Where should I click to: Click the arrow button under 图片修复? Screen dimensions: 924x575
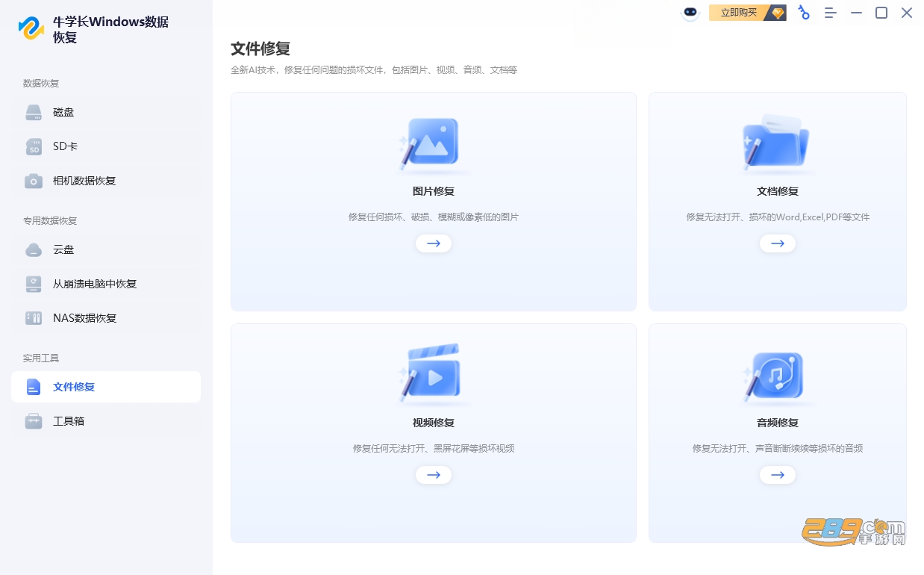434,243
